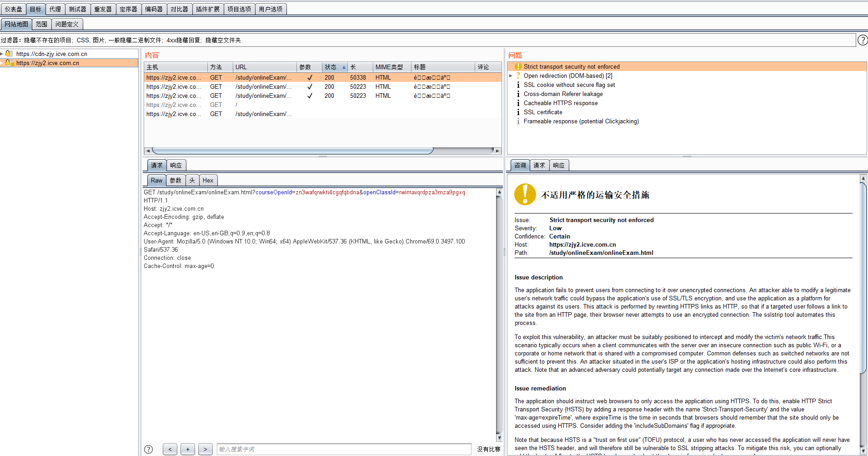Select the 网站地图 sub-tab

click(x=16, y=24)
